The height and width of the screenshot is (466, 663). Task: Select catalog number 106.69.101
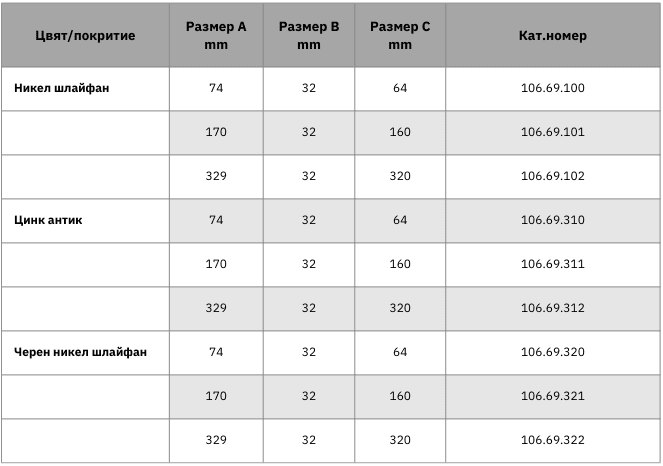tap(553, 132)
